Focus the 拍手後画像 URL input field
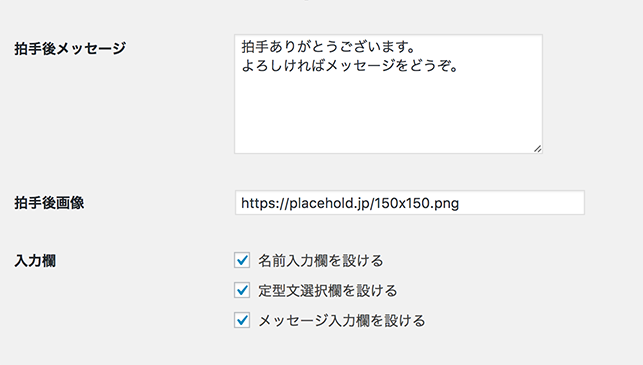 (410, 203)
